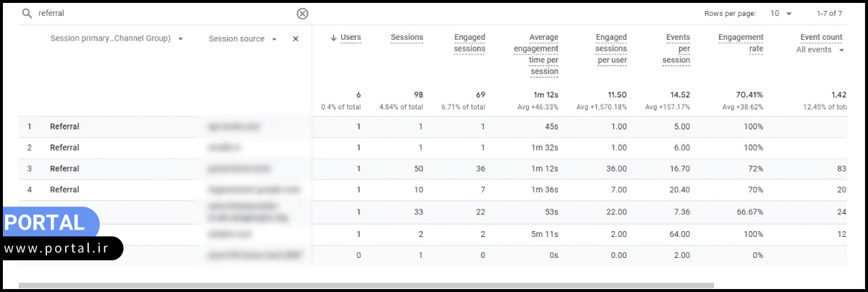Sort by Events per session header
Image resolution: width=868 pixels, height=292 pixels.
[x=676, y=49]
